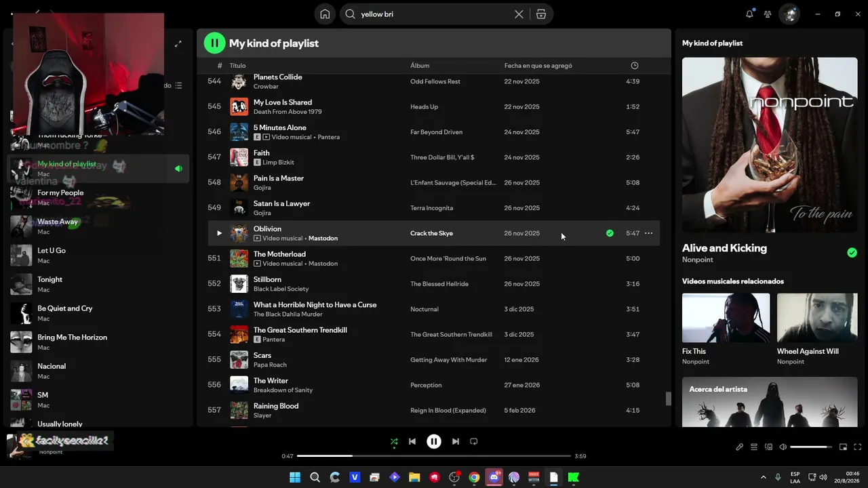Skip to previous track
The image size is (868, 488).
pos(412,441)
